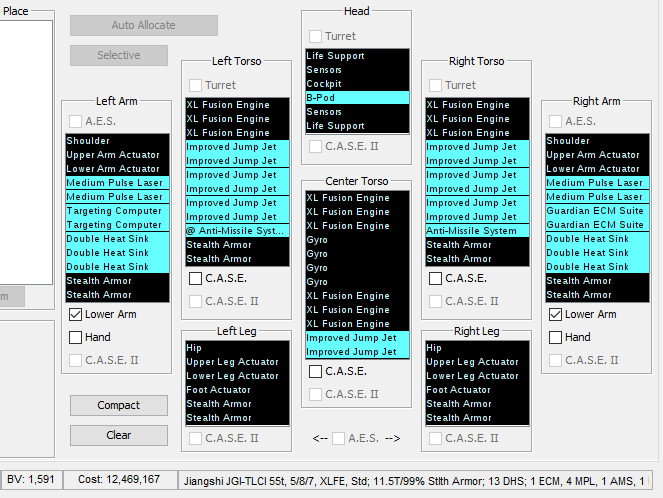Select Shoulder slot in Left Arm
The height and width of the screenshot is (498, 663).
[x=118, y=141]
